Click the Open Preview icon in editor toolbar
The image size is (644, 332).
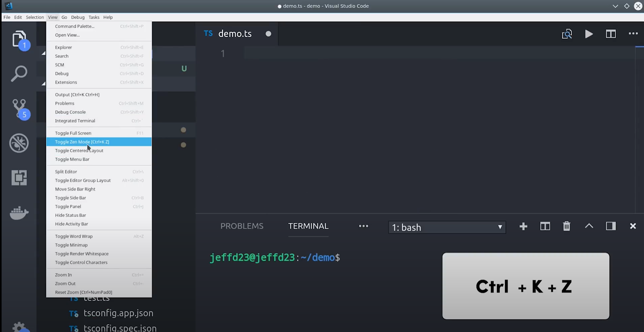click(567, 34)
